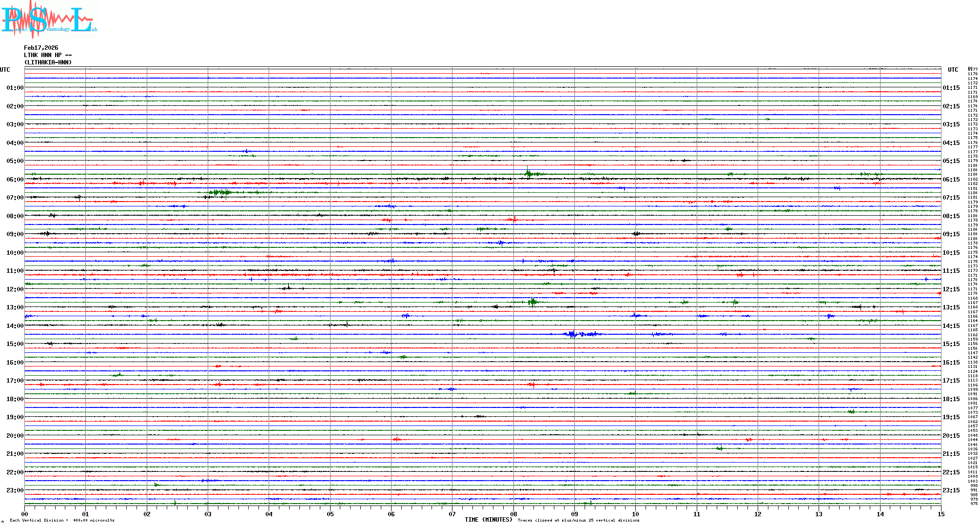Click the (LITHAKIA-HNN) station name

48,62
